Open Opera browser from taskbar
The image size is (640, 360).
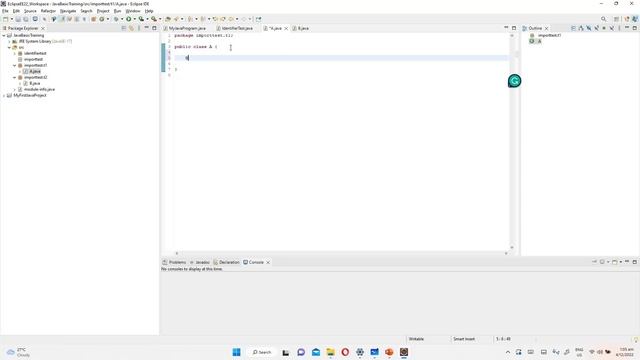click(345, 352)
